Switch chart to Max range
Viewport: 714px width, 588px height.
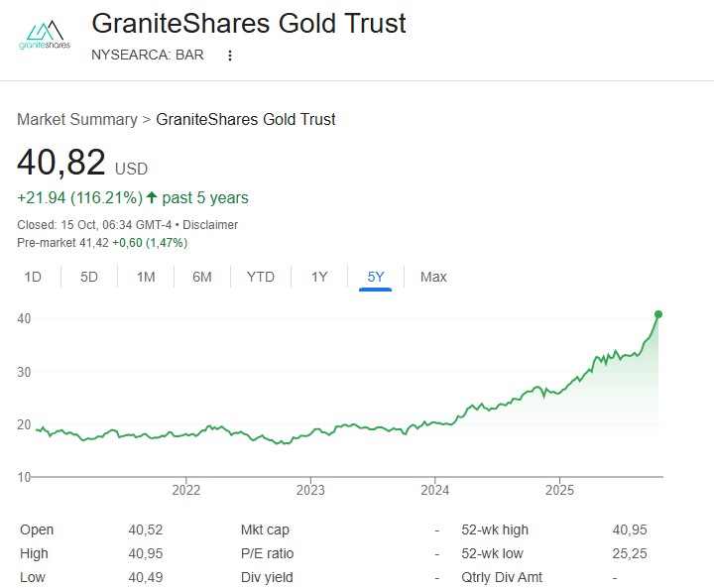[x=433, y=277]
